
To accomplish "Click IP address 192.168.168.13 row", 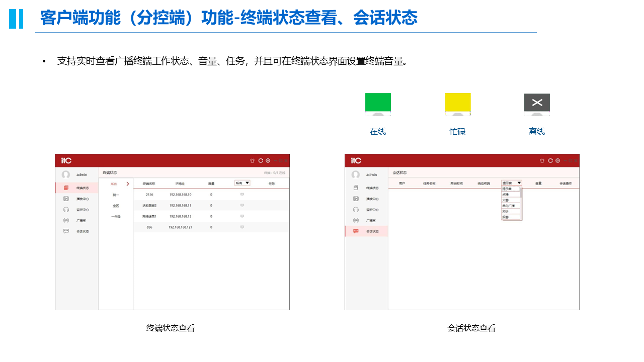I will 180,217.
